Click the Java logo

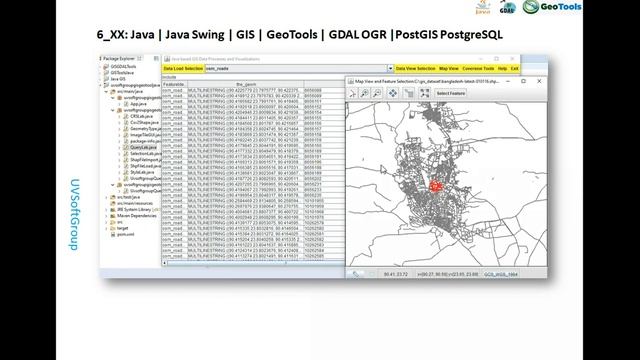pos(483,7)
